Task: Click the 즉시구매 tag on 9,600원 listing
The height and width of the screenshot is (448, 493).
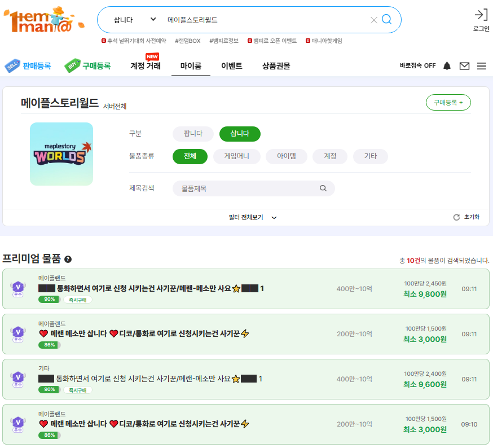Action: tap(78, 390)
